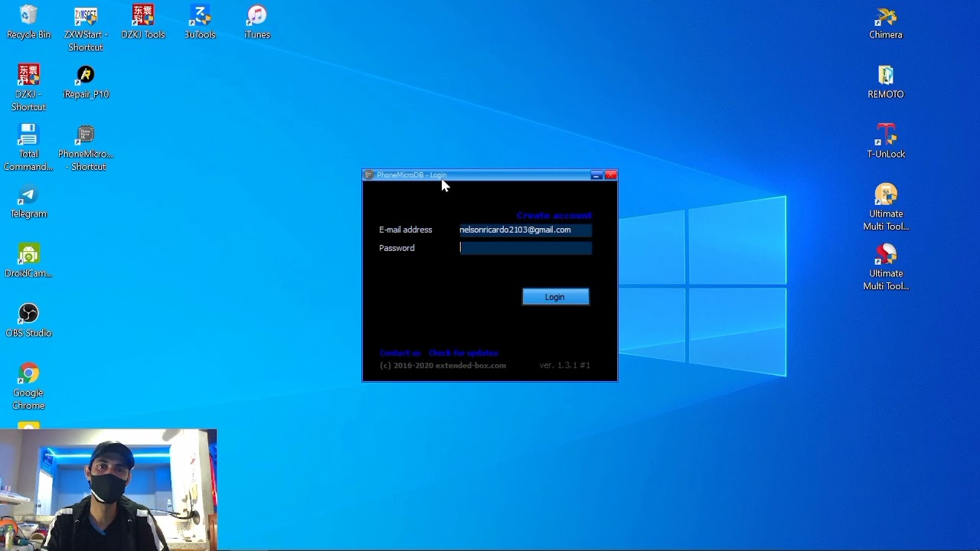Focus the Password input field
Image resolution: width=980 pixels, height=551 pixels.
click(x=525, y=248)
